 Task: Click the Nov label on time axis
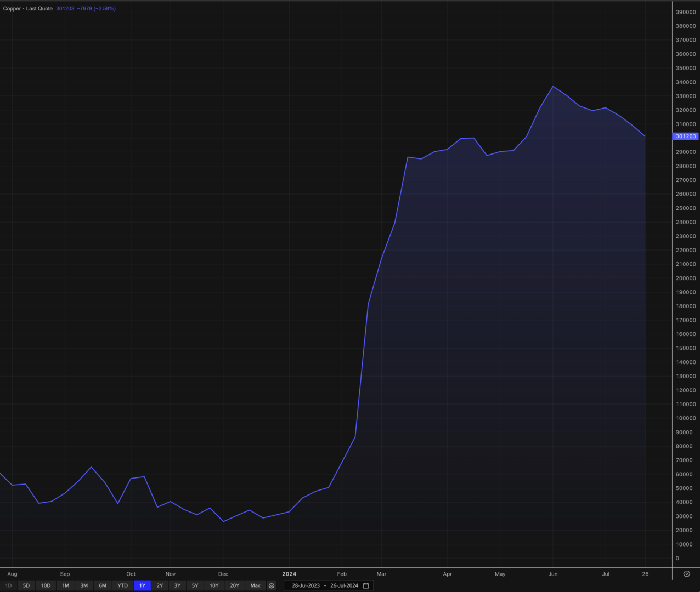tap(170, 574)
